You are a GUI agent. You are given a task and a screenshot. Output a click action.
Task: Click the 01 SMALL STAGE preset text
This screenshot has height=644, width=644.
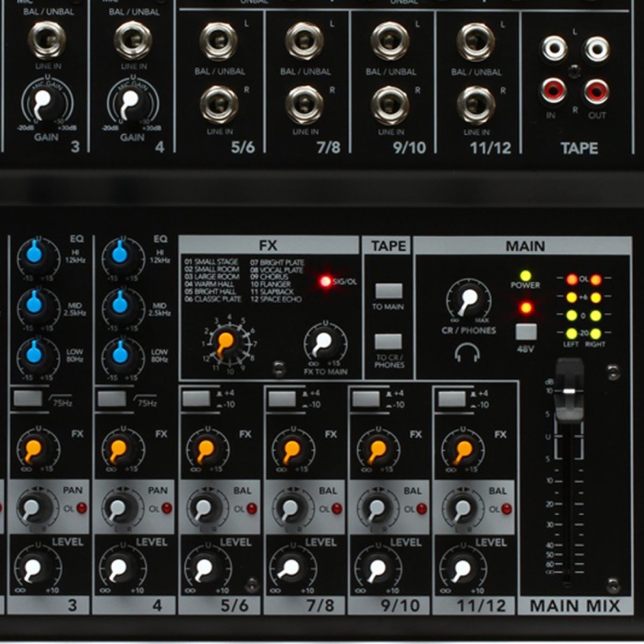coord(211,262)
